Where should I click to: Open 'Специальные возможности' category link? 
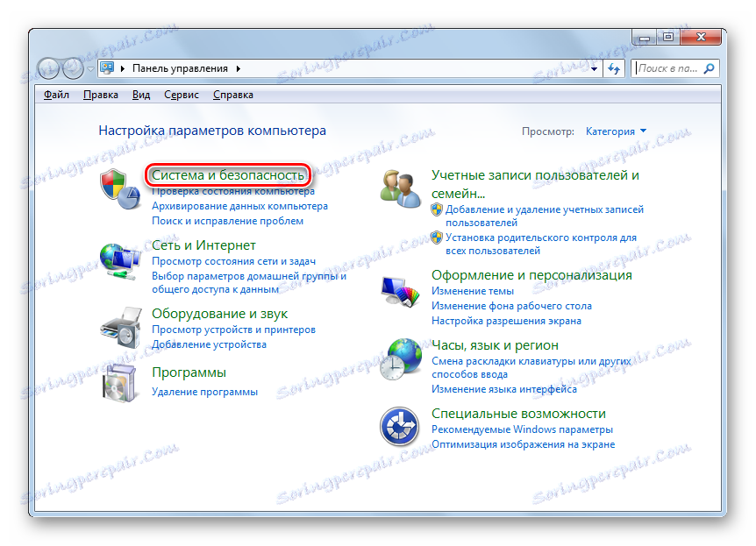click(x=518, y=414)
